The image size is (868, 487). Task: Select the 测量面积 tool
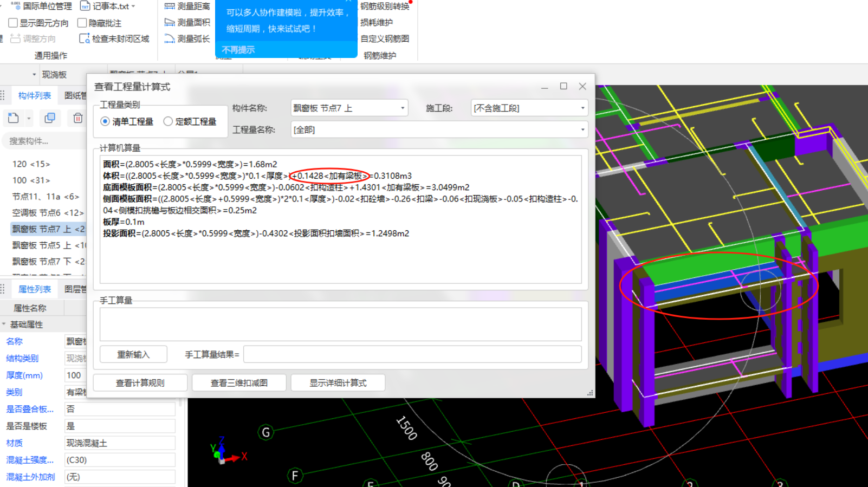point(187,22)
